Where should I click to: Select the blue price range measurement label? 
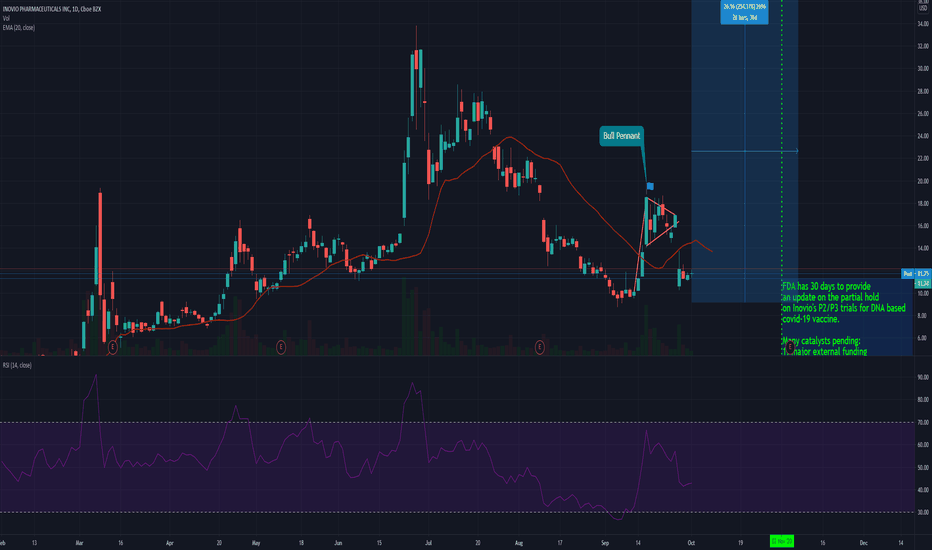pyautogui.click(x=744, y=12)
